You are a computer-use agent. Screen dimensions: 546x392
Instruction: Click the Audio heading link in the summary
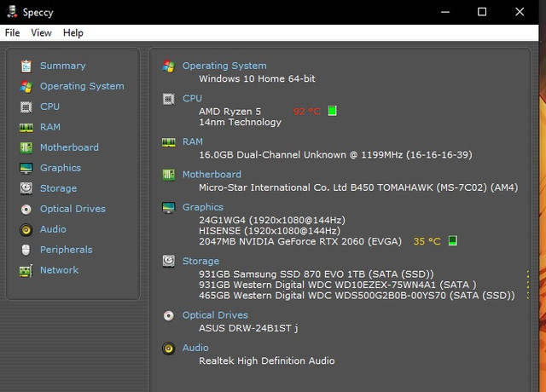(195, 348)
